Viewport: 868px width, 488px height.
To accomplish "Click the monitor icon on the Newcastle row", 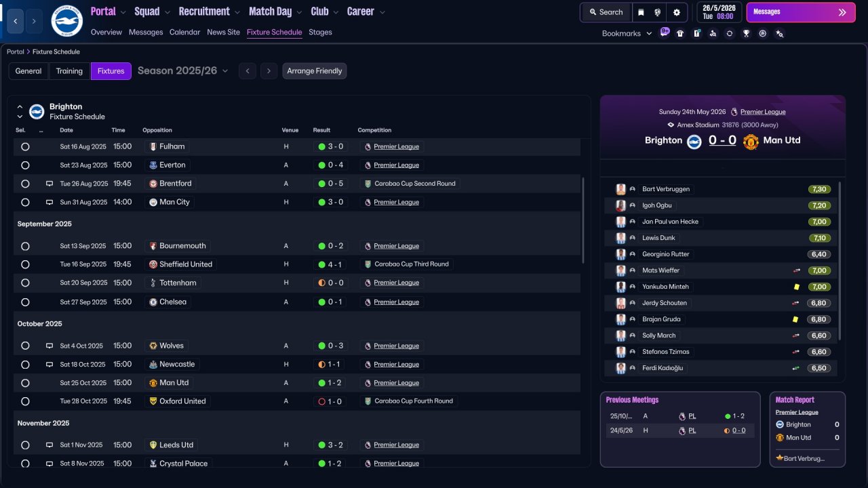I will coord(50,364).
